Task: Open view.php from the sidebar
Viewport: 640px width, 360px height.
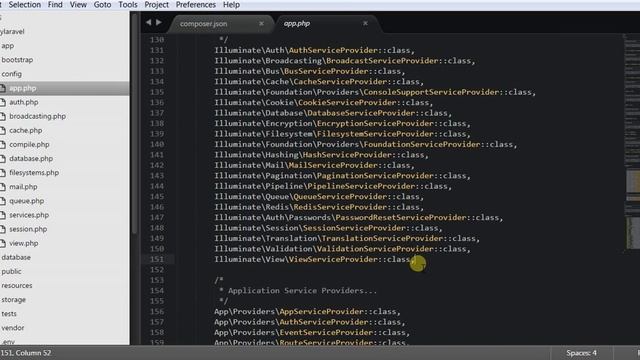Action: 24,243
